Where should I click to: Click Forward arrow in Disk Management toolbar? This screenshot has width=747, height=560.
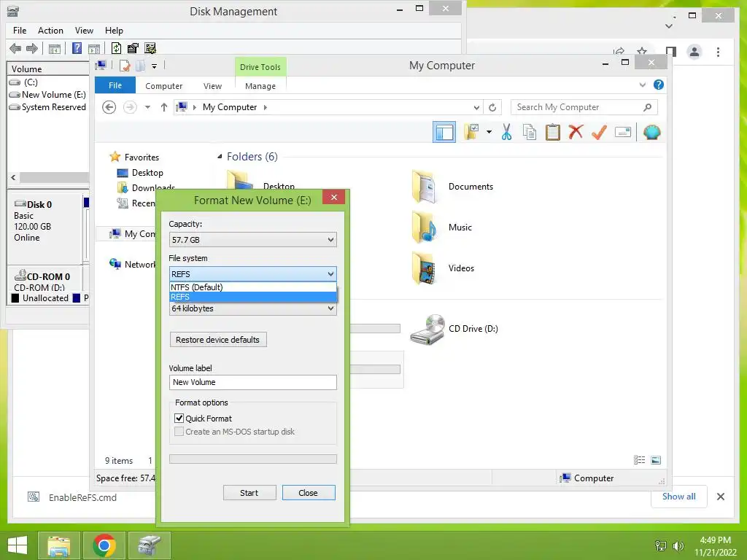(32, 48)
